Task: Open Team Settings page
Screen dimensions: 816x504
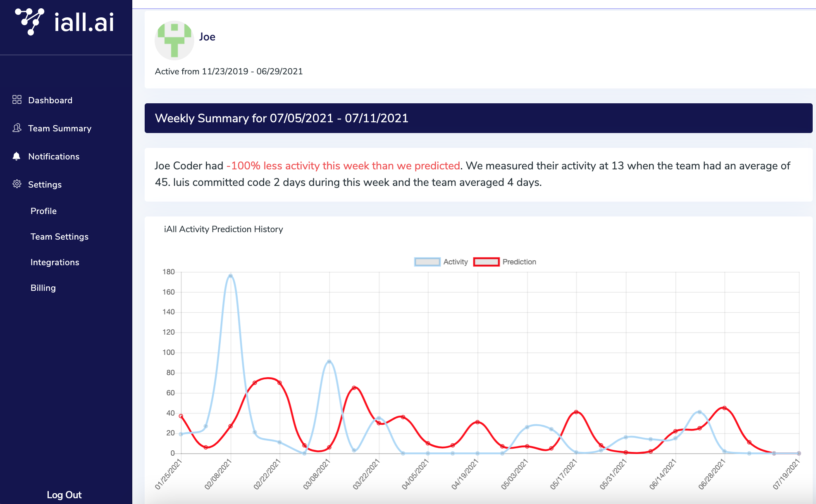Action: coord(60,237)
